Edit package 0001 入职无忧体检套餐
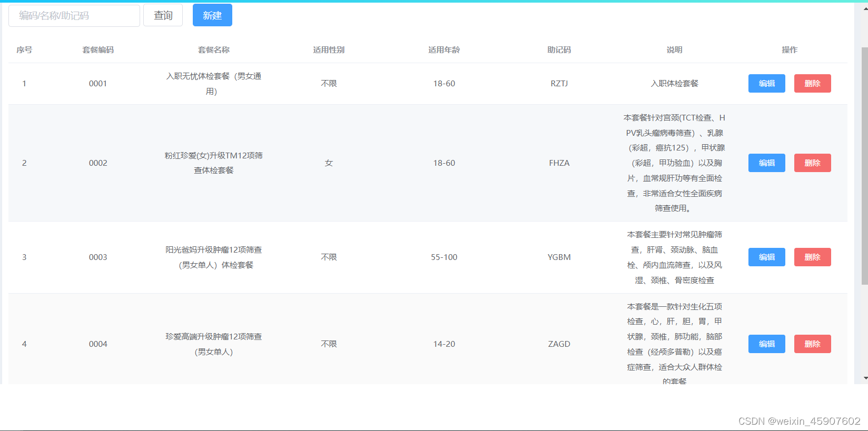The image size is (868, 431). coord(766,84)
